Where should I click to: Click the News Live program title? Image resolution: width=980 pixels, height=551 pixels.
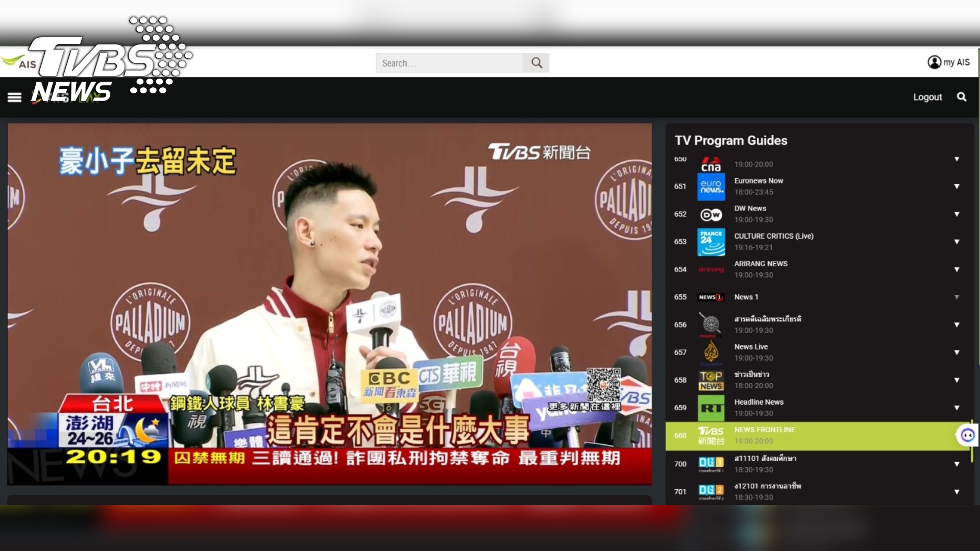pyautogui.click(x=751, y=346)
